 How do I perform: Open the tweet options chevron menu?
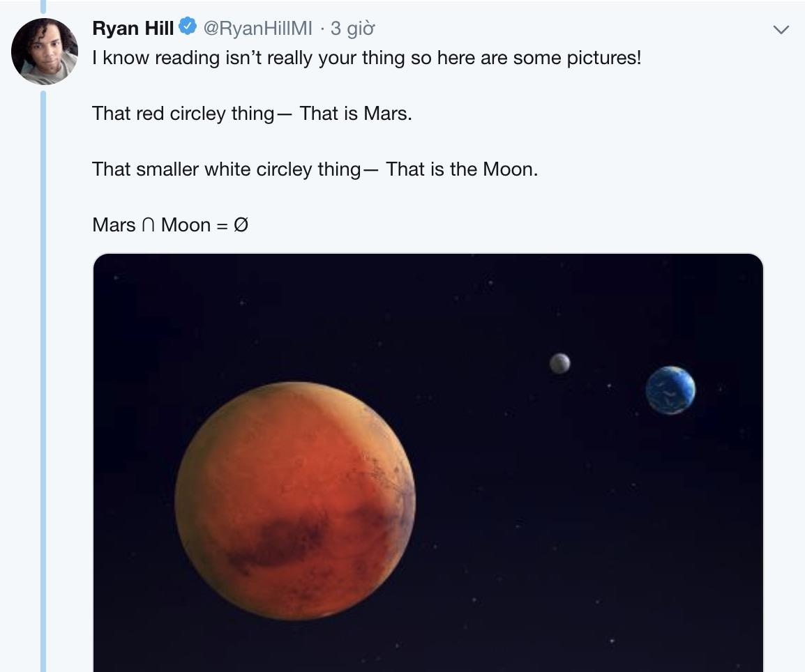coord(781,29)
